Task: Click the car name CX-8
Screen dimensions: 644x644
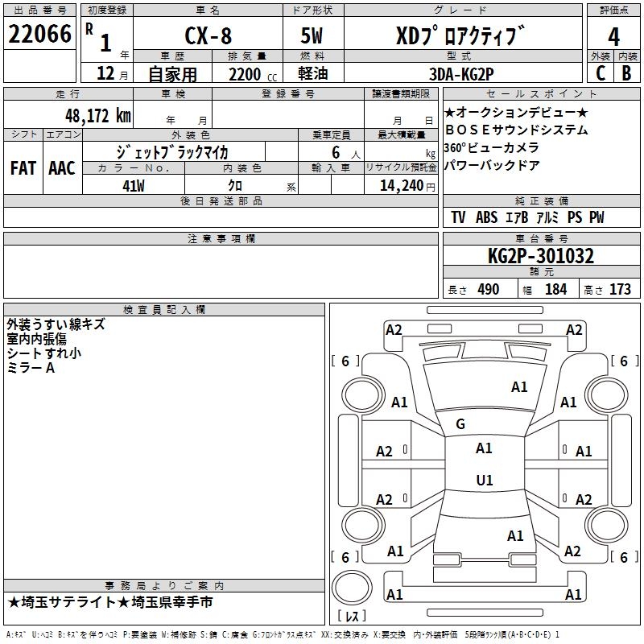Action: coord(208,35)
